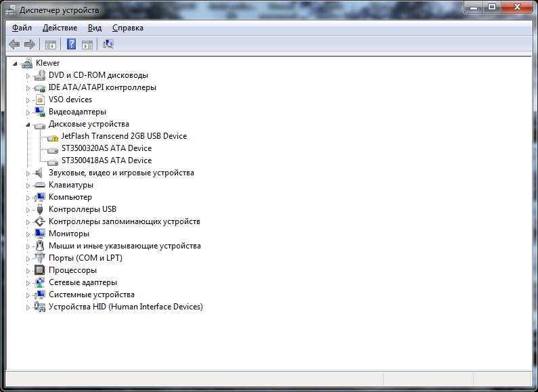Click the storage controllers icon
This screenshot has height=392, width=538.
click(x=40, y=221)
